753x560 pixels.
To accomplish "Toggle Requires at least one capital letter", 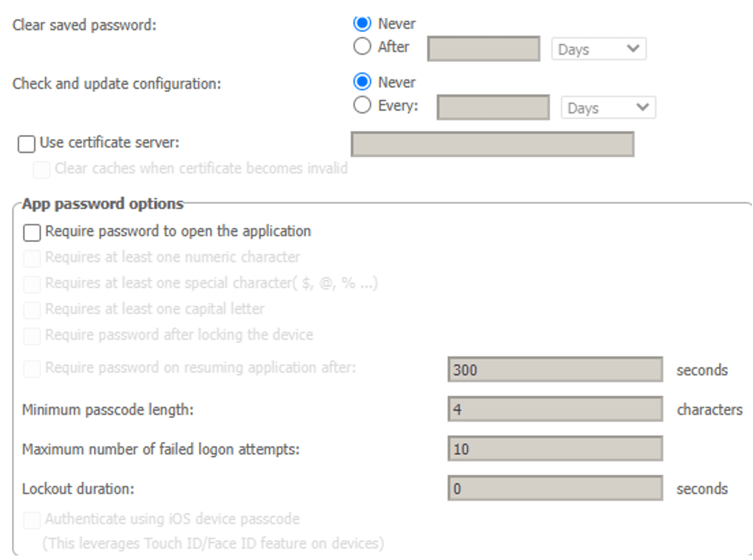I will [32, 310].
